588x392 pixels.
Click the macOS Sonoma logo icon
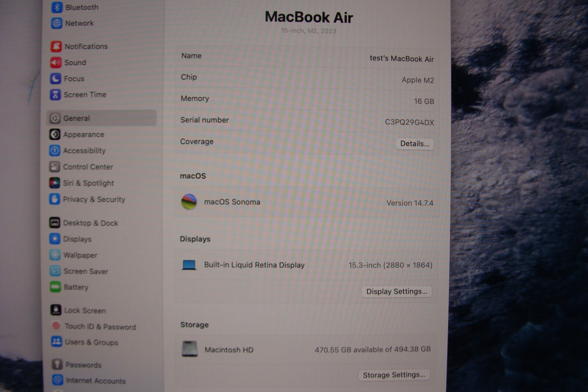[189, 202]
